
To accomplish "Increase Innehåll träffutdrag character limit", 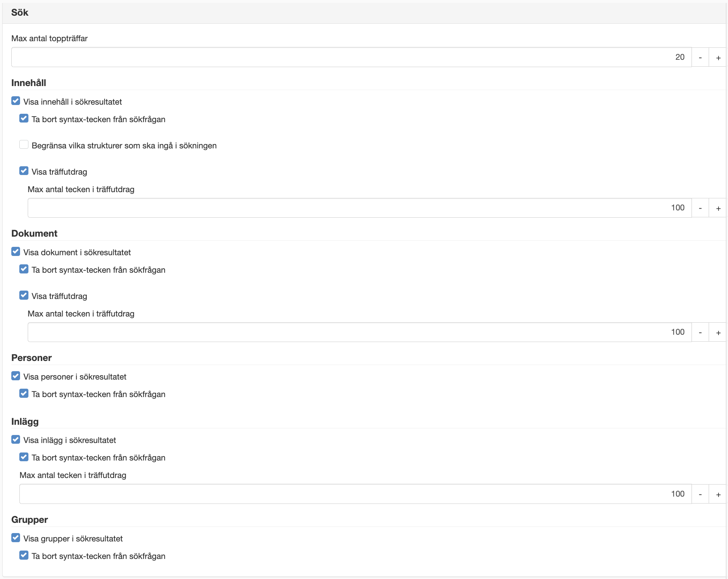I will click(x=718, y=208).
